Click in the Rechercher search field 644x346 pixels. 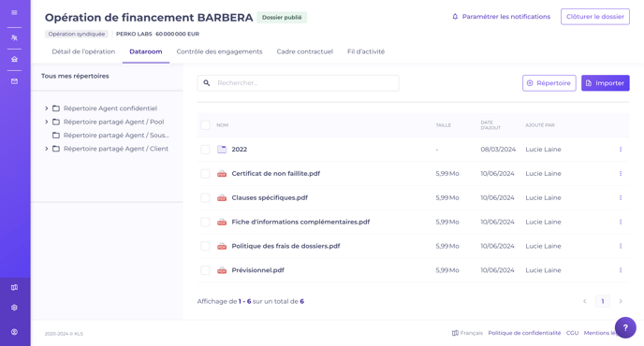click(x=299, y=83)
